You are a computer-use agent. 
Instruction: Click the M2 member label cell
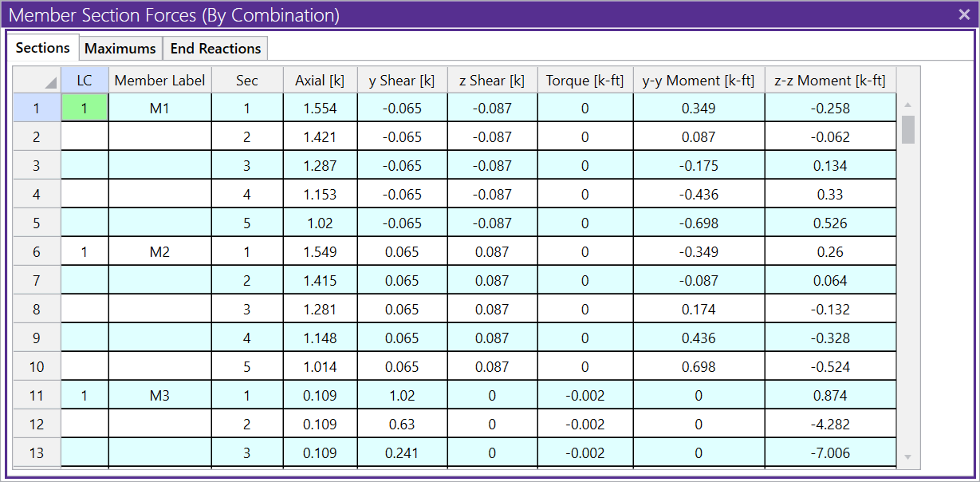pyautogui.click(x=159, y=252)
